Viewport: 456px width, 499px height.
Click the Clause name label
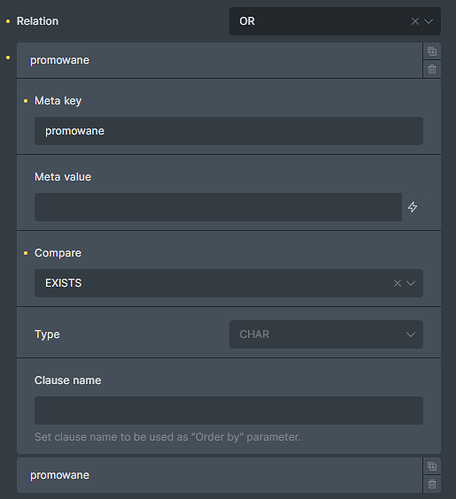pyautogui.click(x=68, y=380)
